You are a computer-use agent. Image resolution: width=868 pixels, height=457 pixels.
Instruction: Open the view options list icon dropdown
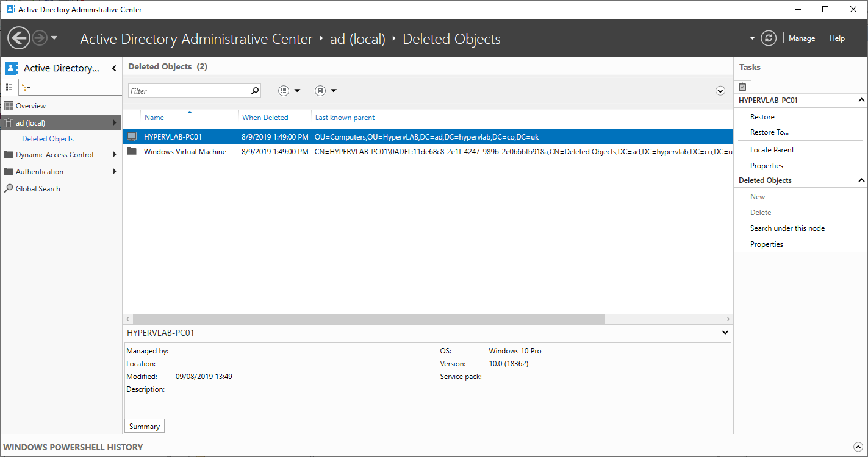(x=289, y=91)
